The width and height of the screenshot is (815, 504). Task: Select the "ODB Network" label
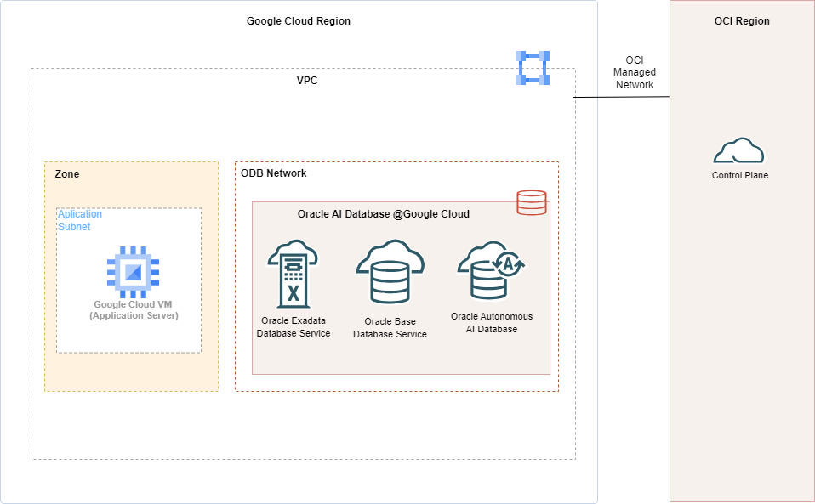click(x=274, y=173)
